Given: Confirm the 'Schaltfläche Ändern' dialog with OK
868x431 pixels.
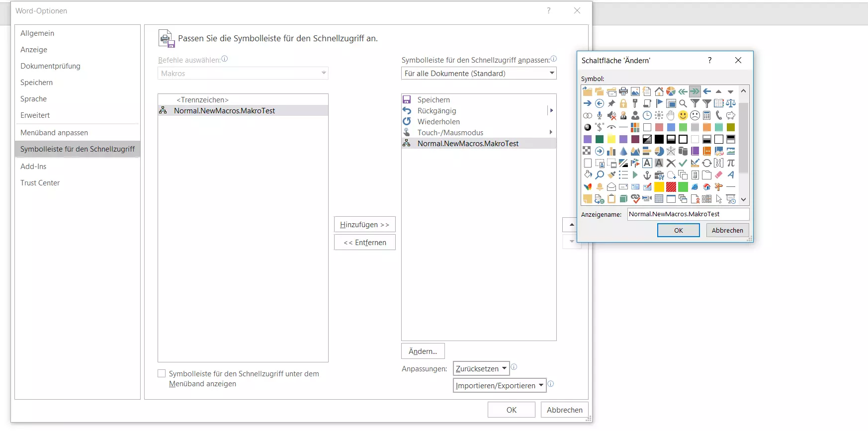Looking at the screenshot, I should coord(679,230).
